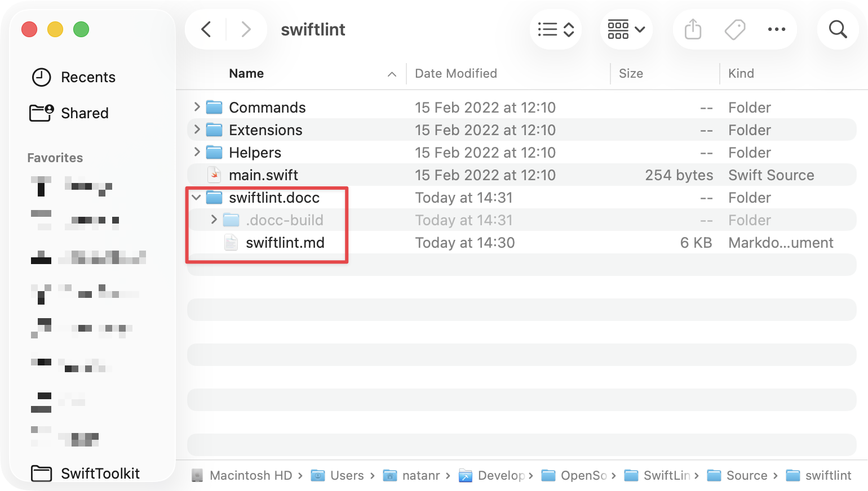Click the Recents clock icon in sidebar

click(41, 77)
